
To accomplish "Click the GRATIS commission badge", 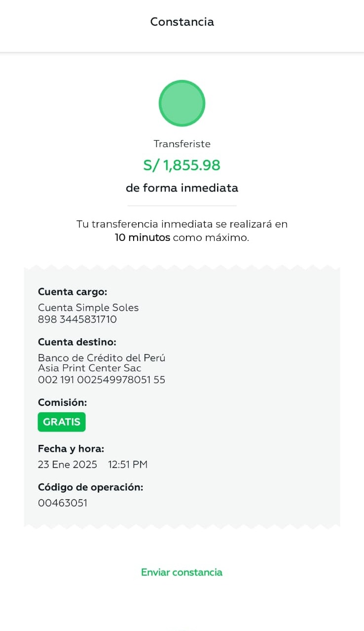I will pos(62,422).
